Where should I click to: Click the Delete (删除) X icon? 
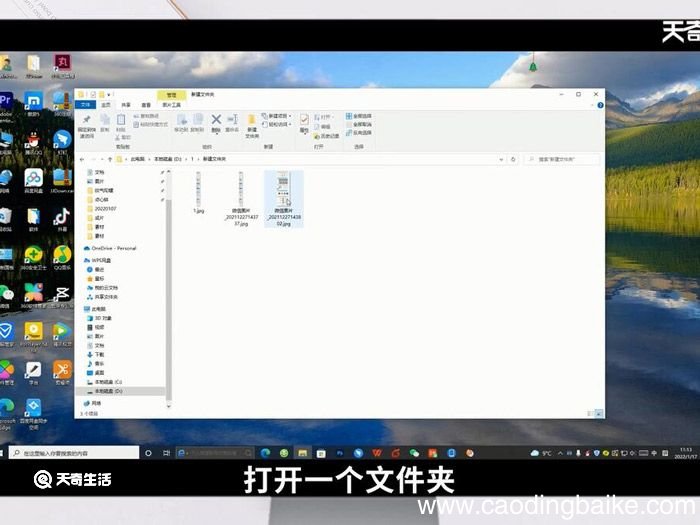[216, 121]
